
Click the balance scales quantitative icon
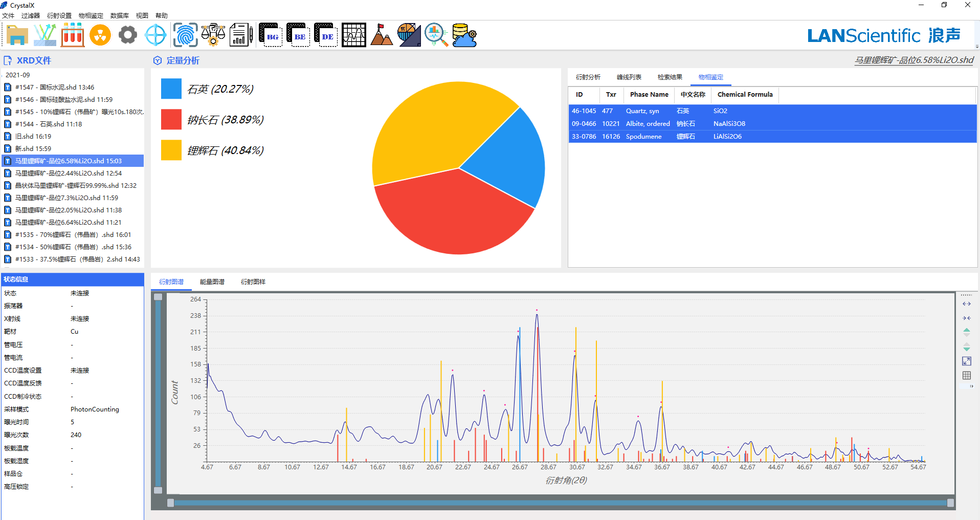[x=213, y=35]
